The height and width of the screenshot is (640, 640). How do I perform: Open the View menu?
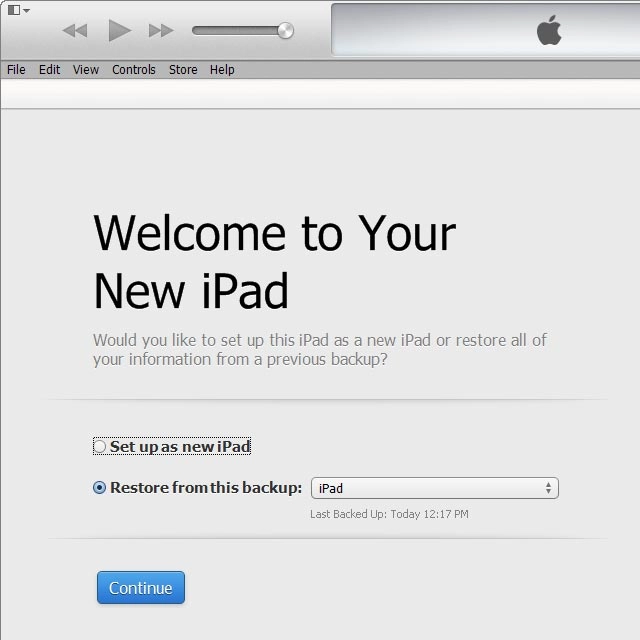point(86,70)
